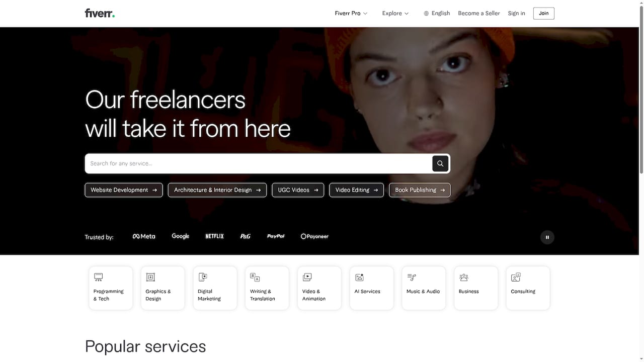Pause the hero background video
The height and width of the screenshot is (362, 644).
tap(547, 237)
